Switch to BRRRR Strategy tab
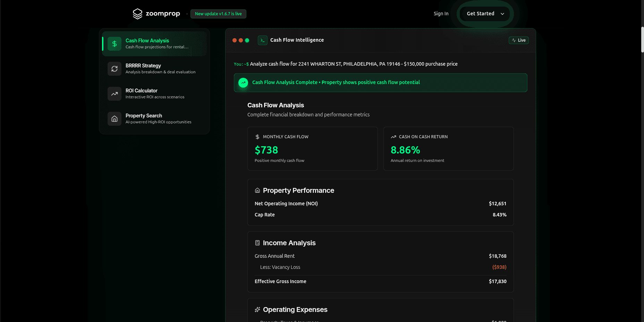644x322 pixels. click(154, 69)
